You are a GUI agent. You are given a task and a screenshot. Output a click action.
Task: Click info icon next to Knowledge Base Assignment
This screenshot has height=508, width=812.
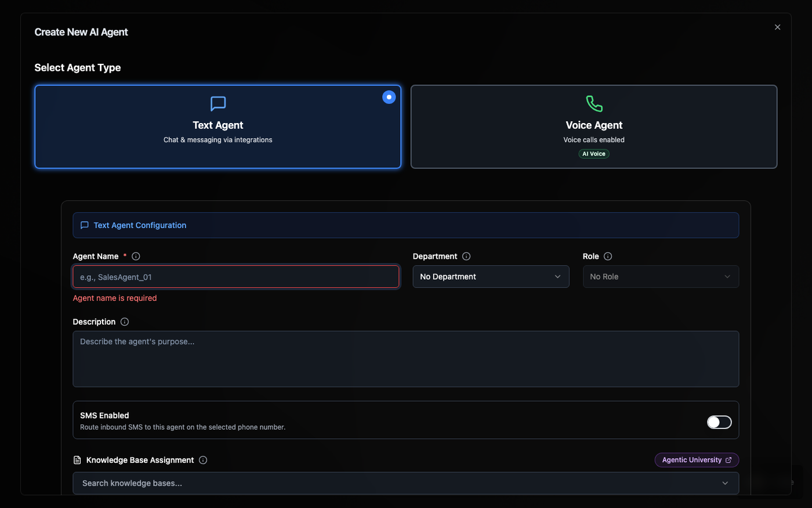click(x=203, y=460)
